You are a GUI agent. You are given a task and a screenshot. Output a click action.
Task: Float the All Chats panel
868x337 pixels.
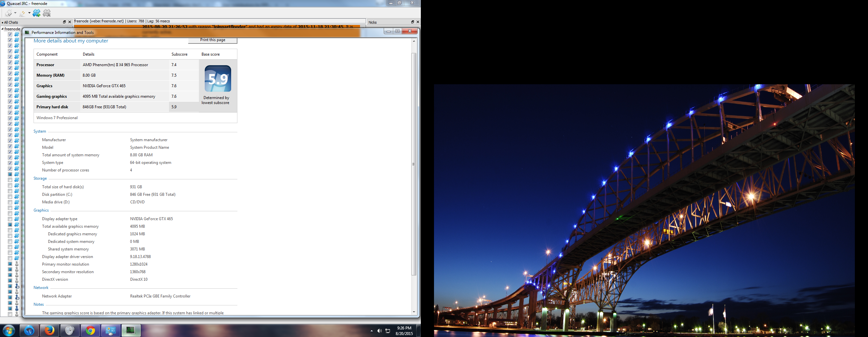[x=64, y=22]
